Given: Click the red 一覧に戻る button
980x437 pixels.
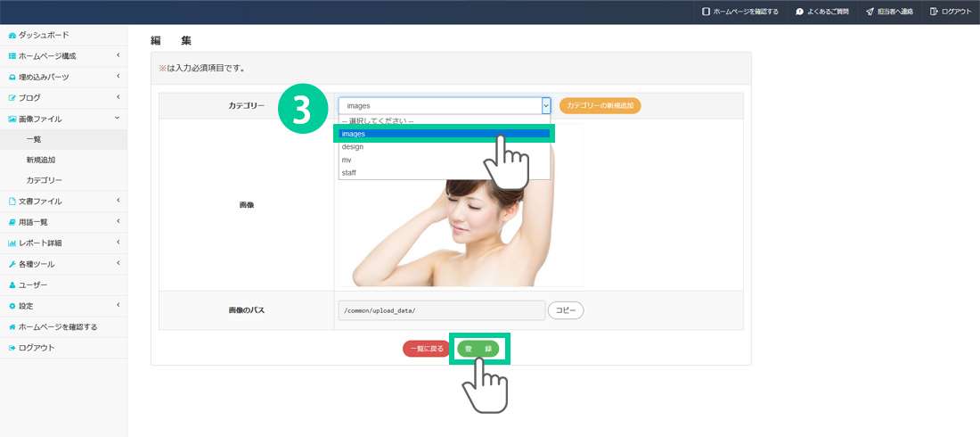Looking at the screenshot, I should [426, 349].
